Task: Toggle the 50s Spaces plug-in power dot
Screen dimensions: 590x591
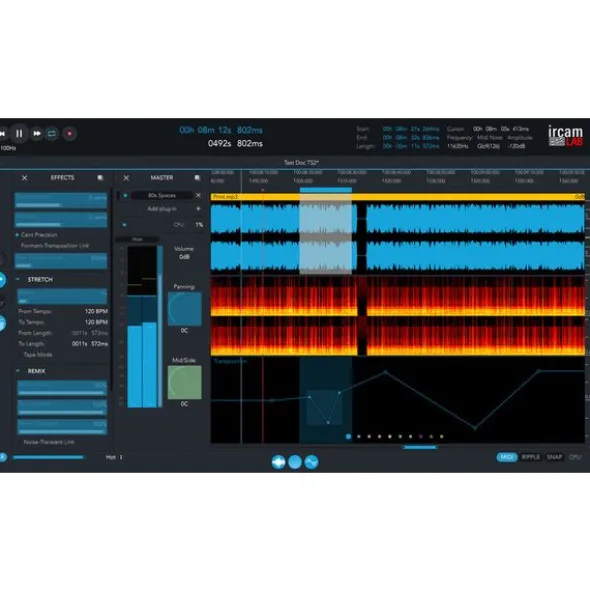Action: (x=125, y=195)
